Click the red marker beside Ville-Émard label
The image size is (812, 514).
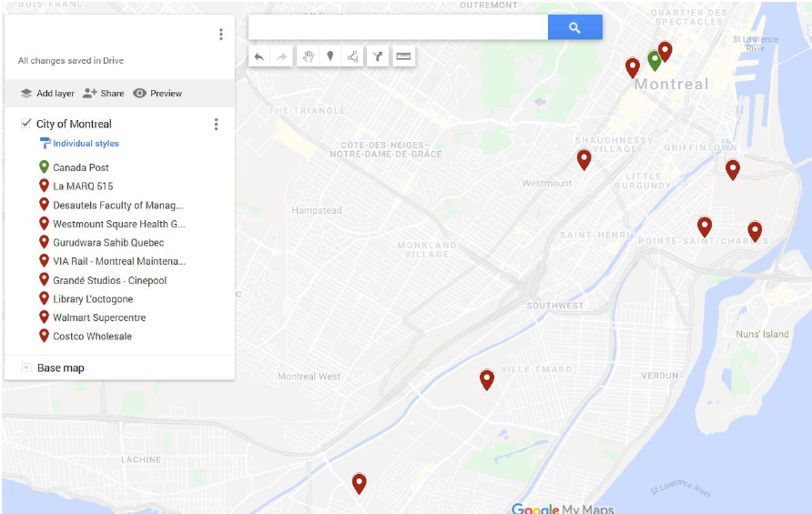pos(486,379)
